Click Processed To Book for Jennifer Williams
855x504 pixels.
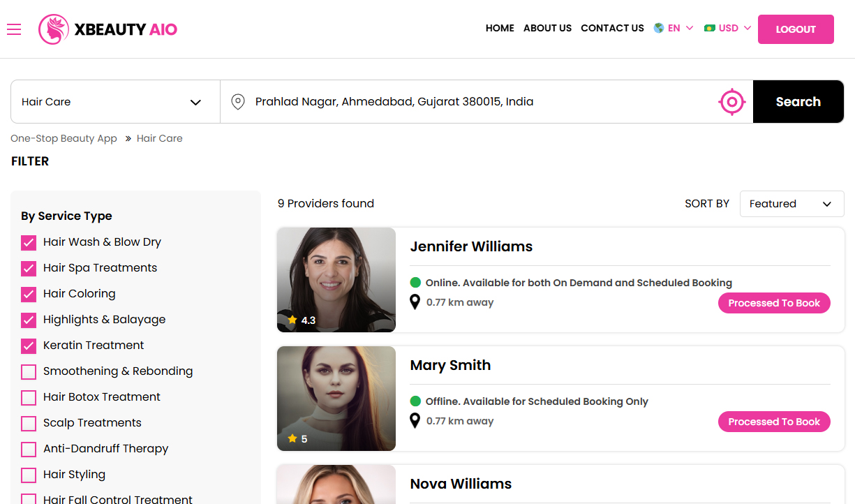(773, 303)
